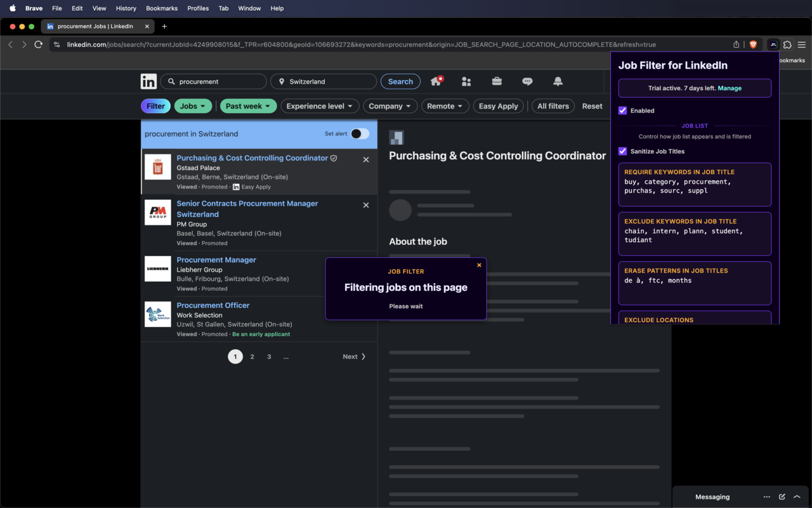Click the Search button
Screen dimensions: 812x508
[x=400, y=81]
